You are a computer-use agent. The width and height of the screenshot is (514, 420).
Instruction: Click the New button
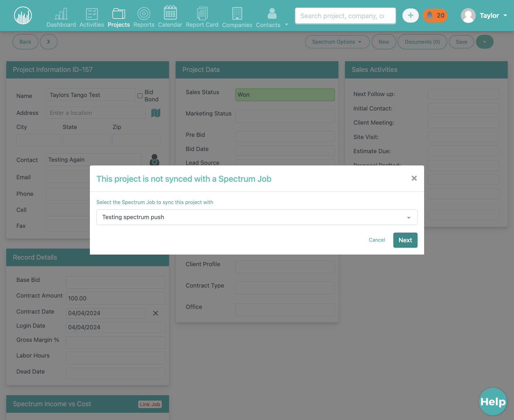click(384, 42)
